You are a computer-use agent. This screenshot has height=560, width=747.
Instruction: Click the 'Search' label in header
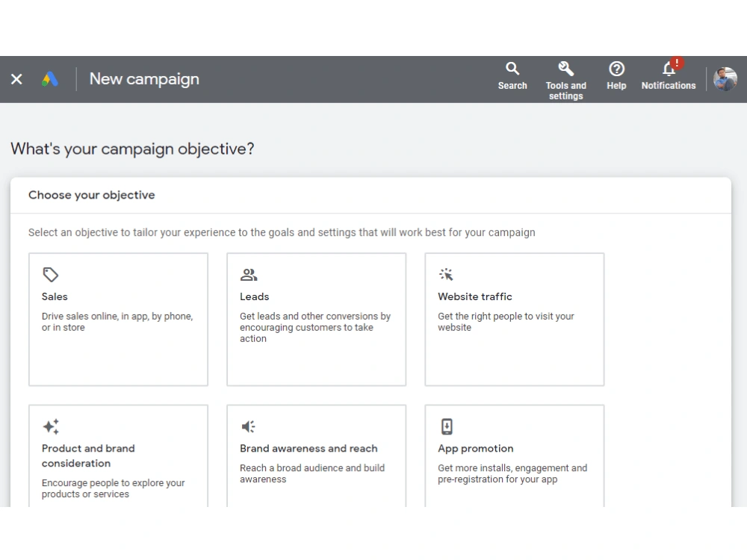pos(512,86)
